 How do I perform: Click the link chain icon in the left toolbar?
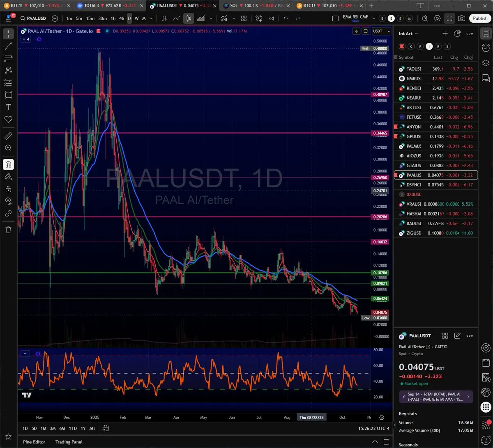click(x=8, y=213)
